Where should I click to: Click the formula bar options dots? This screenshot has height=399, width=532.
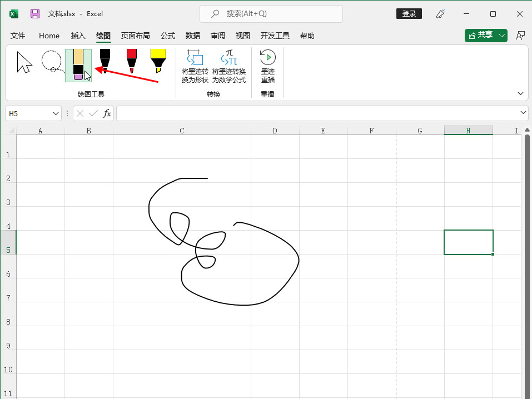point(67,113)
